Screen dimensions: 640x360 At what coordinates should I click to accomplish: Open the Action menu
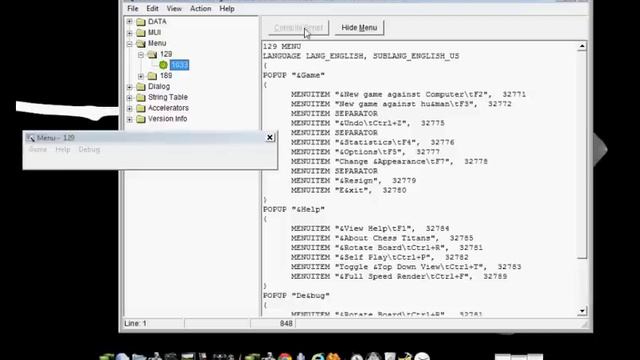200,9
